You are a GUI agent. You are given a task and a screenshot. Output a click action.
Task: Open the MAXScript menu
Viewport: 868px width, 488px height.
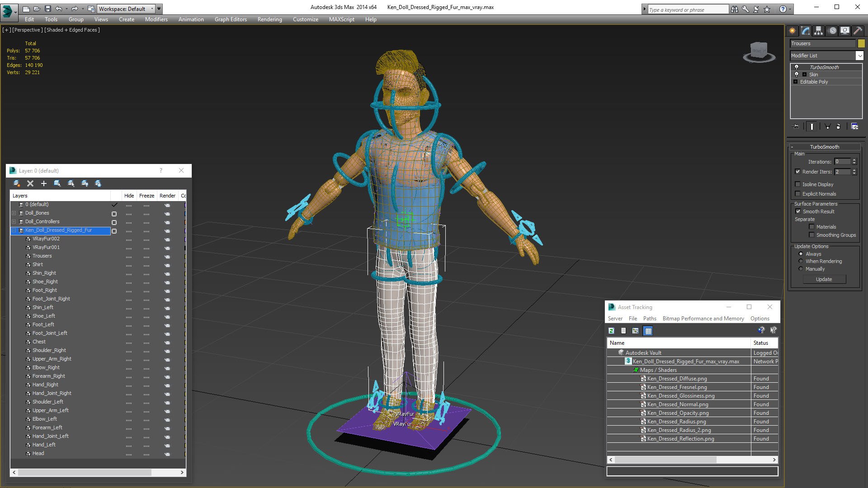point(341,19)
